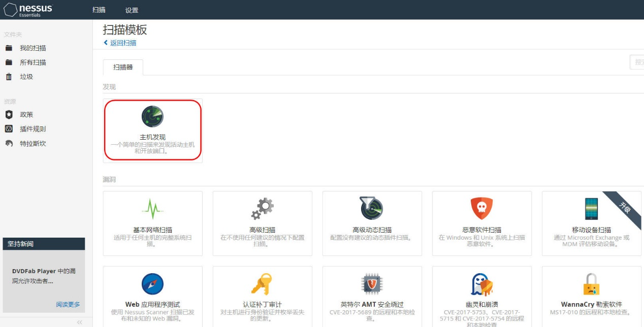Image resolution: width=644 pixels, height=327 pixels.
Task: Click the skull shield icon for 恶意软件扫描
Action: (x=482, y=209)
